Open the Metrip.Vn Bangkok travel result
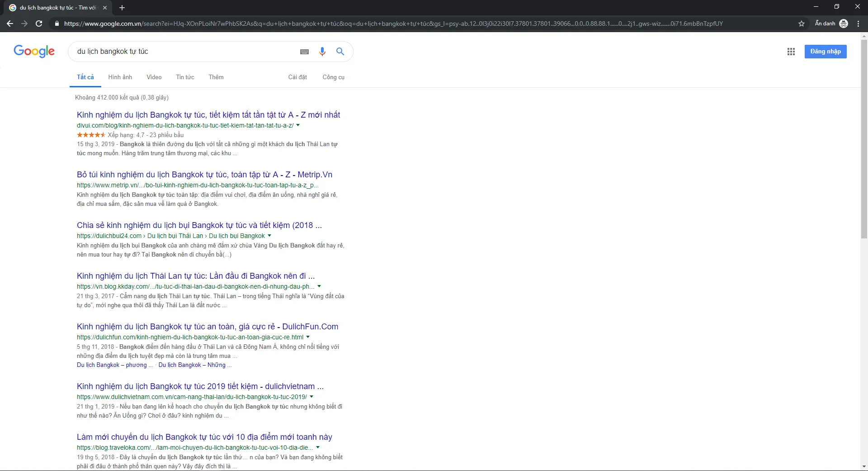 [x=204, y=175]
